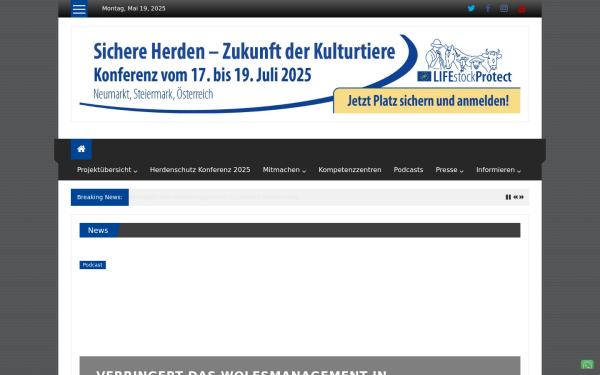Expand the Mitmachen menu
The height and width of the screenshot is (375, 600).
coord(284,170)
